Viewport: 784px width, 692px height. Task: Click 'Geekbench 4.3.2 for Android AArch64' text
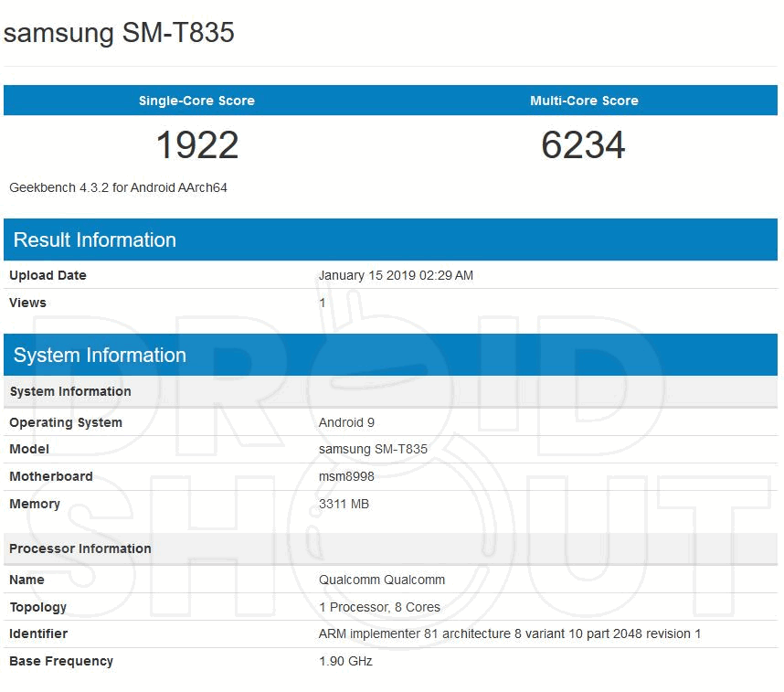[118, 187]
